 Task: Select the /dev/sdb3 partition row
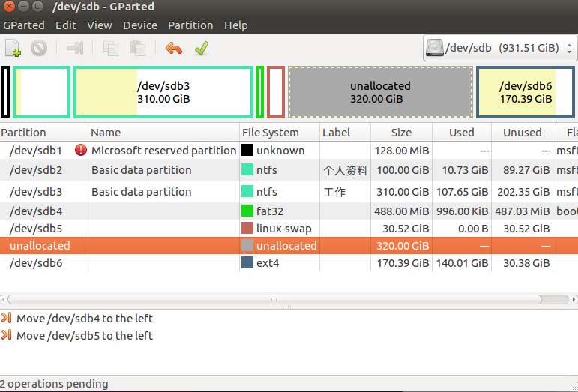pyautogui.click(x=289, y=192)
